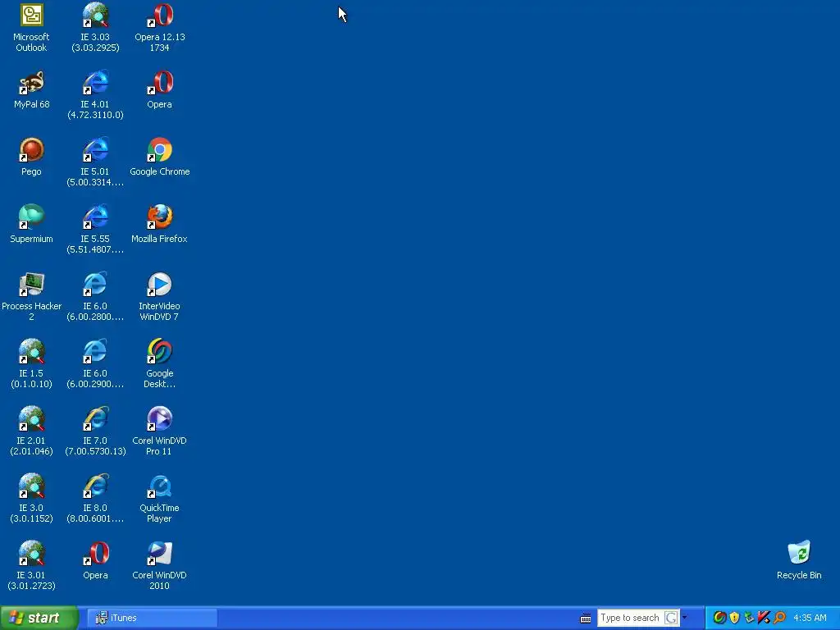This screenshot has height=630, width=840.
Task: Select the IE 2.01 (2.01.046) shortcut
Action: coord(31,418)
